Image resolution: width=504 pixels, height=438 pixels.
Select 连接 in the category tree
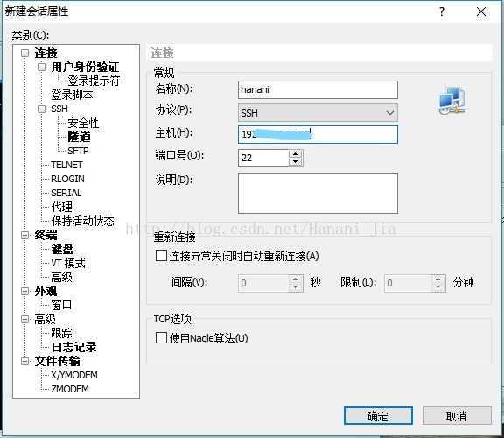[45, 53]
